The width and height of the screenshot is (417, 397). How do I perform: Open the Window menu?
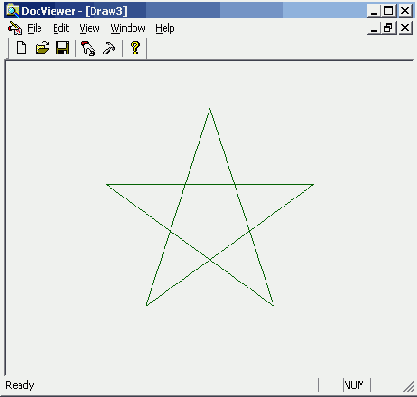click(128, 28)
